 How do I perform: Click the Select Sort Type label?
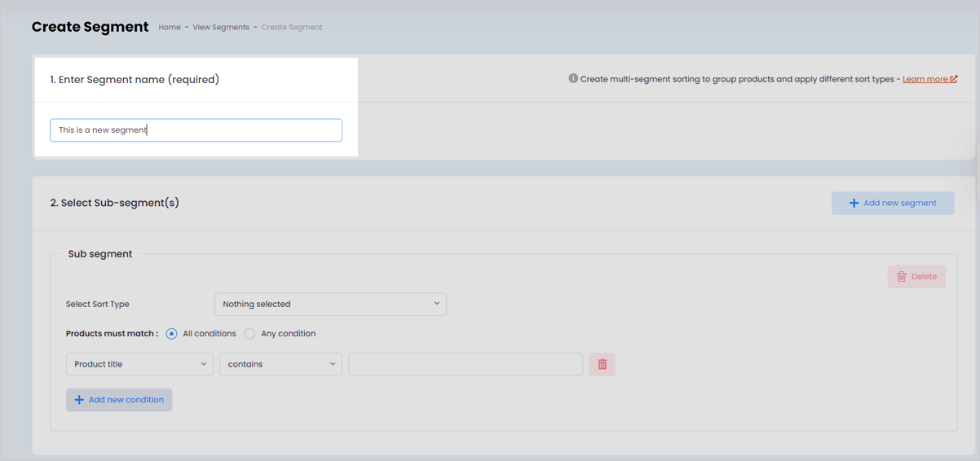tap(98, 305)
